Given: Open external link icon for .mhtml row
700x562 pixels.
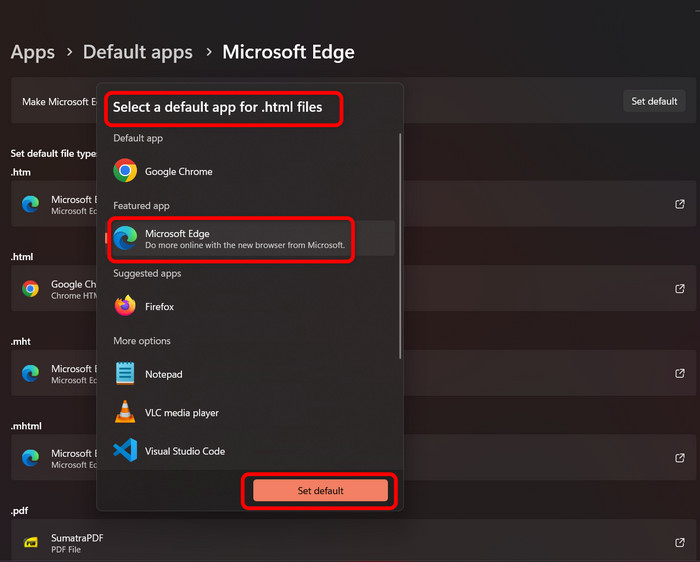Looking at the screenshot, I should click(x=679, y=458).
